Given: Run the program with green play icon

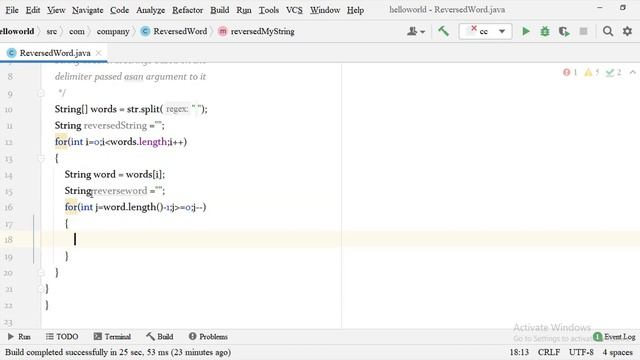Looking at the screenshot, I should [x=526, y=31].
